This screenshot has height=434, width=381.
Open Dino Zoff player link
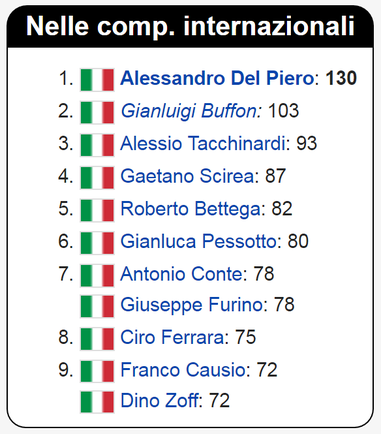pyautogui.click(x=159, y=401)
